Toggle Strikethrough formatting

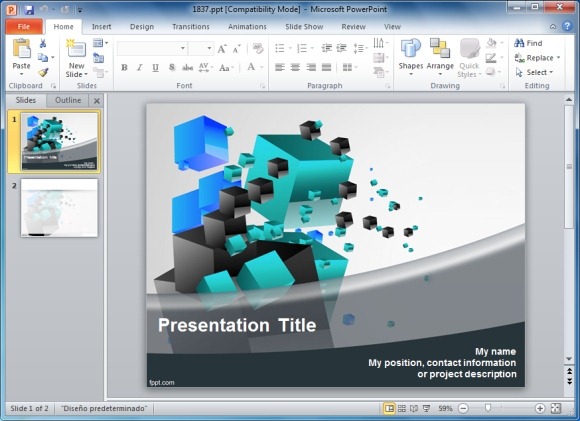tap(188, 68)
